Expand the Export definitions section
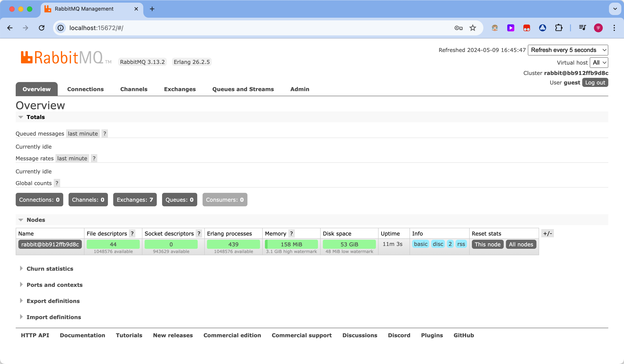The image size is (624, 364). coord(53,301)
